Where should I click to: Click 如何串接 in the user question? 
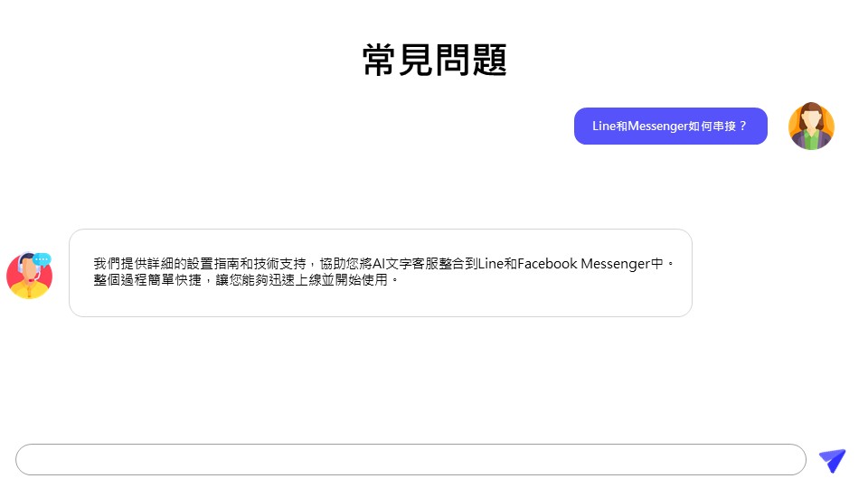tap(712, 126)
